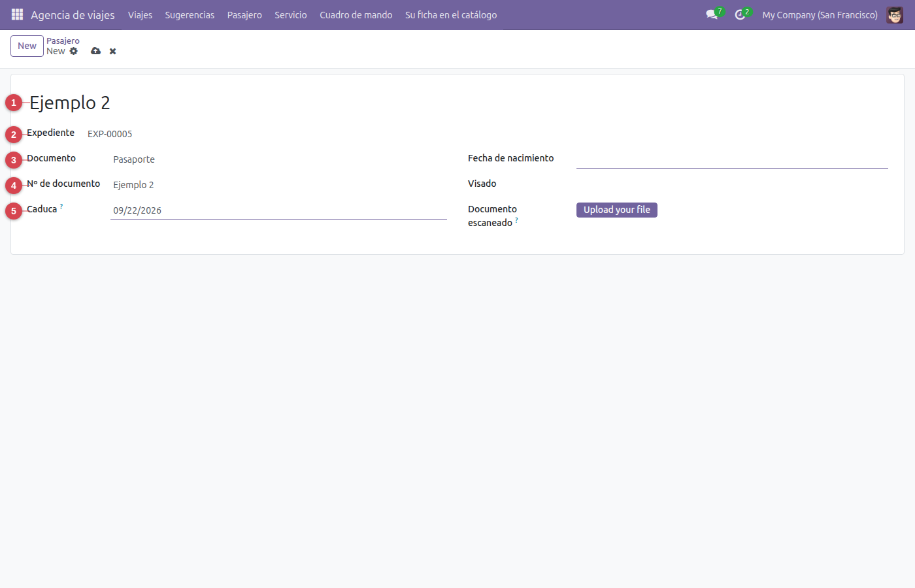Go to Pasajero breadcrumb link
Viewport: 915px width, 588px height.
63,41
